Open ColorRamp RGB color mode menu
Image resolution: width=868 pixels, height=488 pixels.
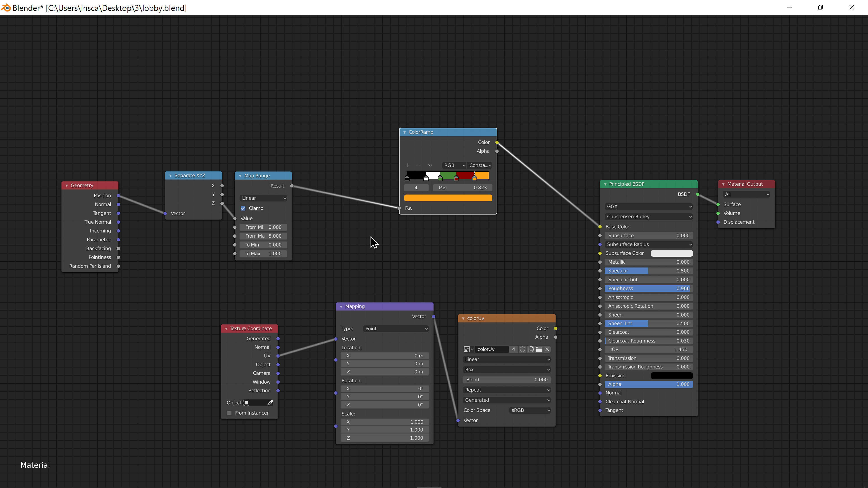coord(454,165)
